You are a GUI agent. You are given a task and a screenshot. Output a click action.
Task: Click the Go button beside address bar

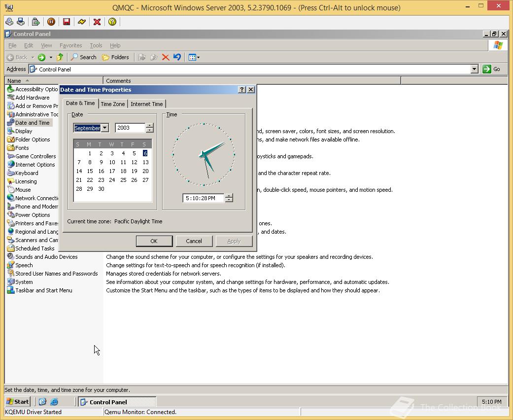(x=491, y=69)
